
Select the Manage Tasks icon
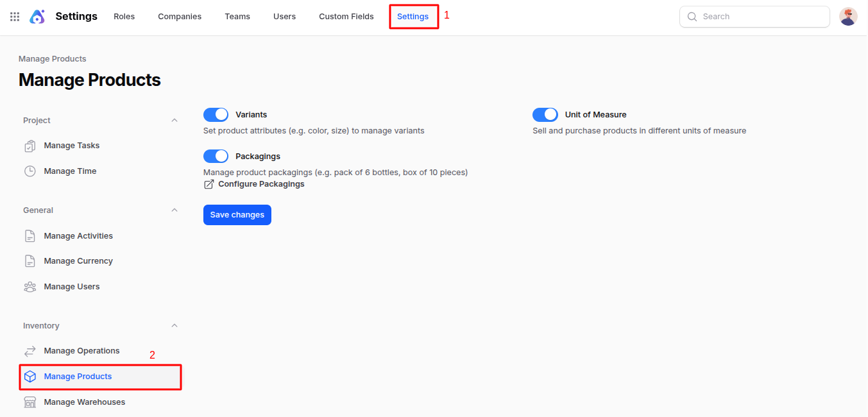pyautogui.click(x=30, y=145)
